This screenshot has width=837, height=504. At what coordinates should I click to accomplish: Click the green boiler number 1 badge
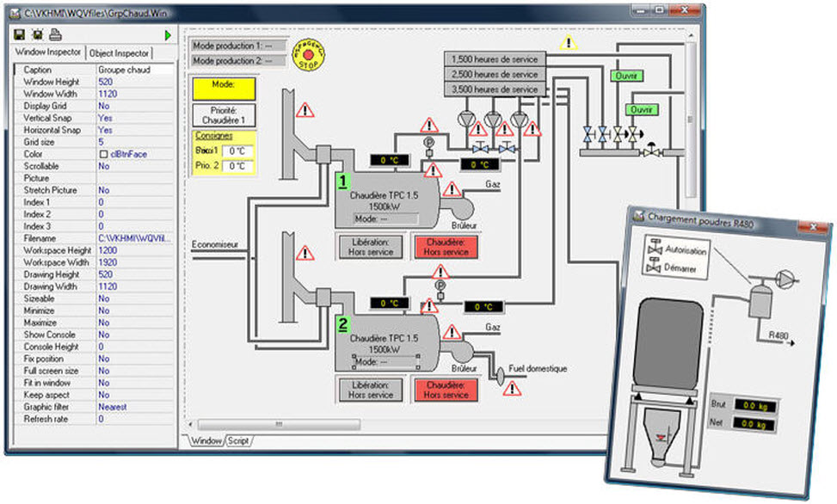(342, 181)
